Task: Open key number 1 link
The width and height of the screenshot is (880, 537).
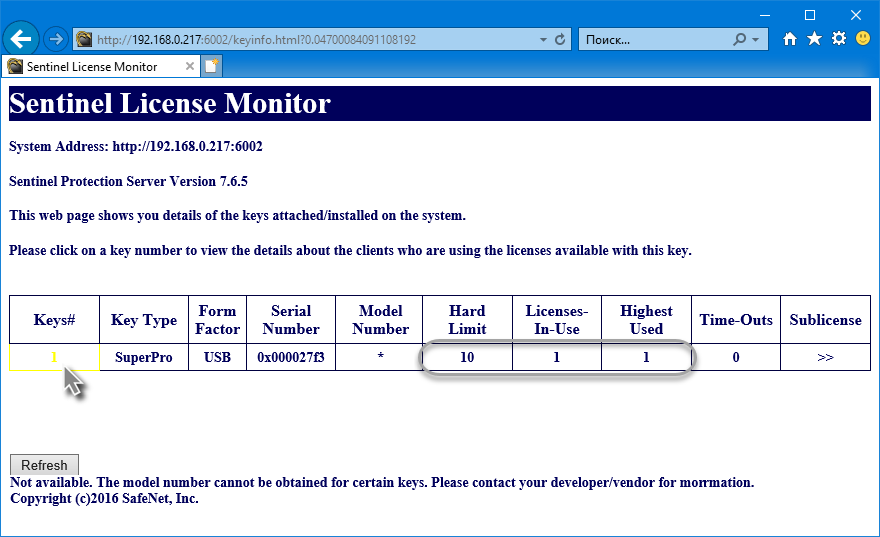Action: [54, 357]
